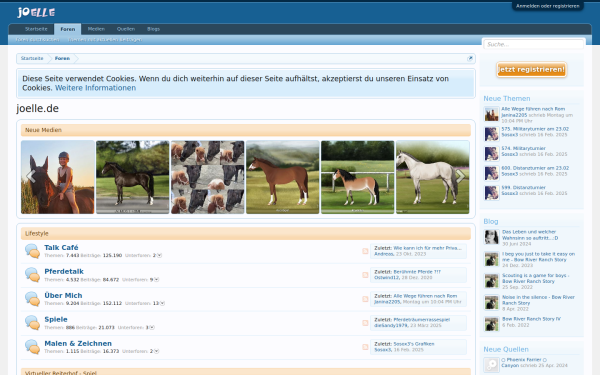Open the Über Mich forum speech-bubble icon
Viewport: 600px width, 375px height.
pos(32,299)
